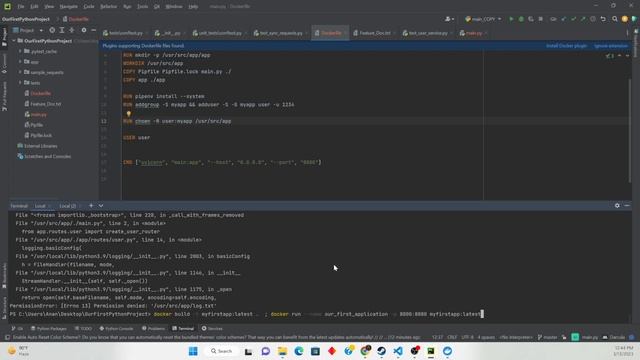Select Pipfile.lock in project tree
This screenshot has width=640, height=360.
click(x=41, y=135)
